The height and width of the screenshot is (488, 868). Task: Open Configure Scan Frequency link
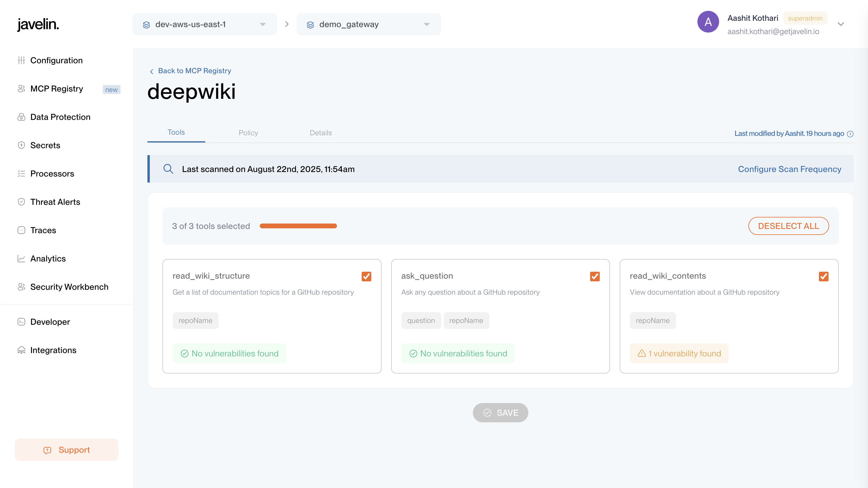coord(790,169)
